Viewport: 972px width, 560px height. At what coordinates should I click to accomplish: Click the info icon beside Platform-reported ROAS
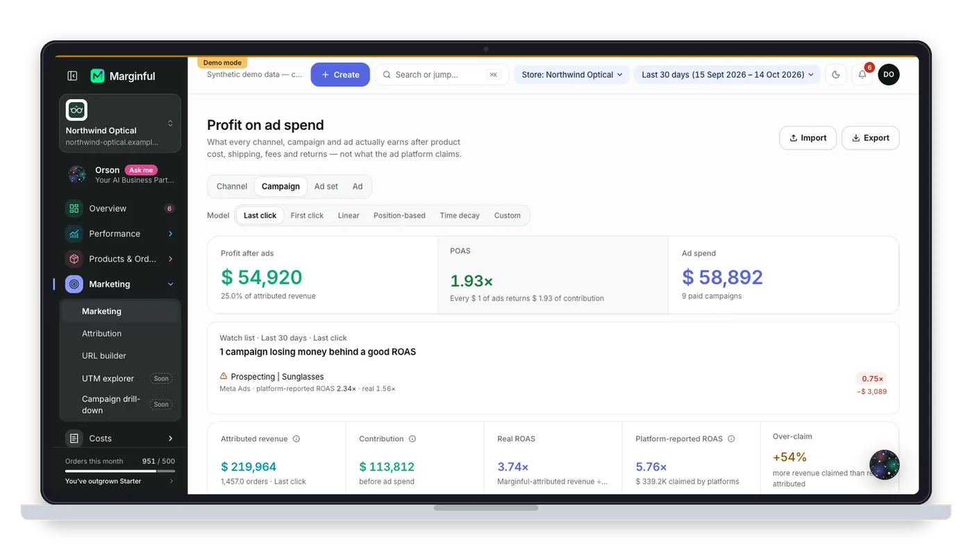[731, 439]
